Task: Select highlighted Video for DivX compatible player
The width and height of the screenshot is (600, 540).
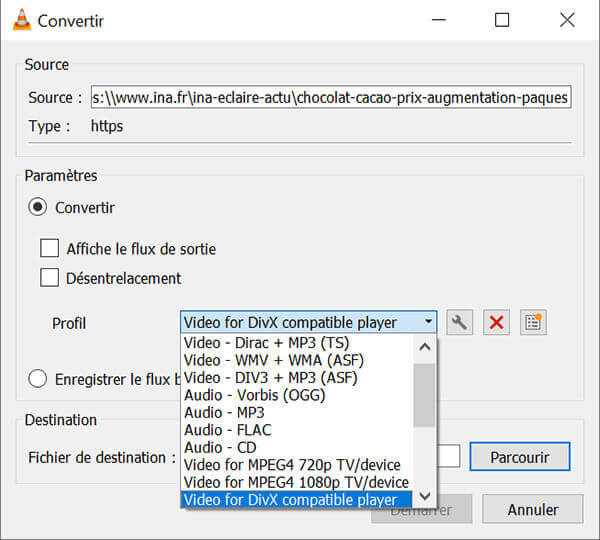Action: coord(297,500)
